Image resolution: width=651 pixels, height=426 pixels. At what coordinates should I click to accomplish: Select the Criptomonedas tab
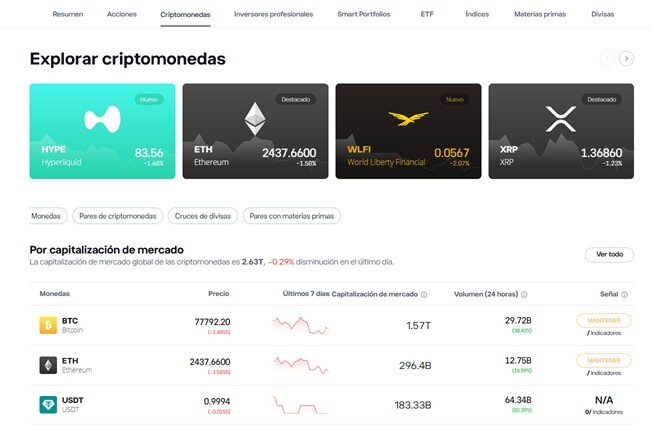point(185,15)
